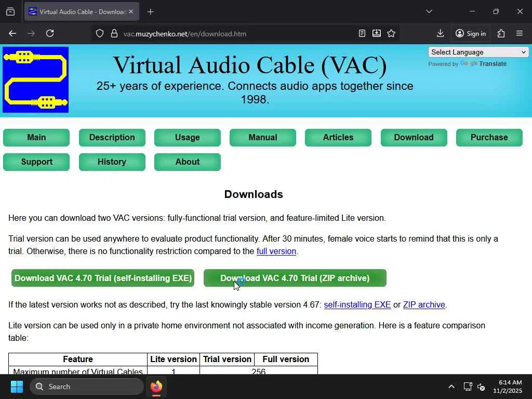Click the 4.67 ZIP archive link

click(424, 304)
